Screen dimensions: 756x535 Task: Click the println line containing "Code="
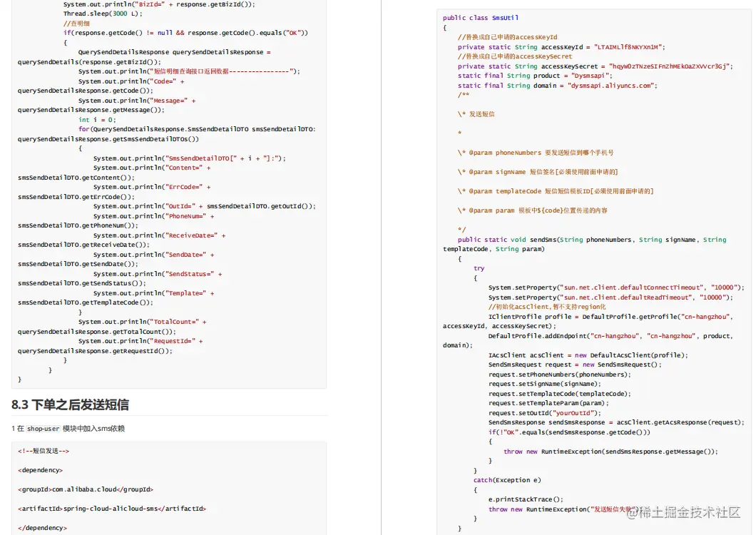pyautogui.click(x=131, y=81)
